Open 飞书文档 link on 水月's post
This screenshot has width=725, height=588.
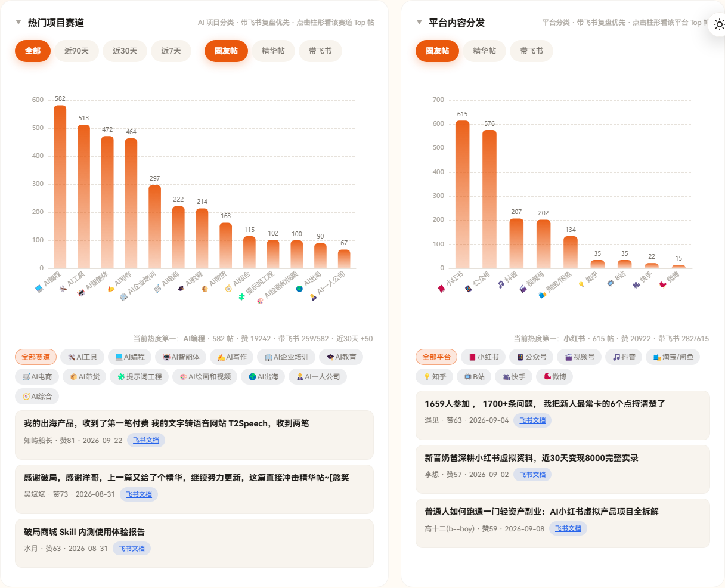coord(132,549)
